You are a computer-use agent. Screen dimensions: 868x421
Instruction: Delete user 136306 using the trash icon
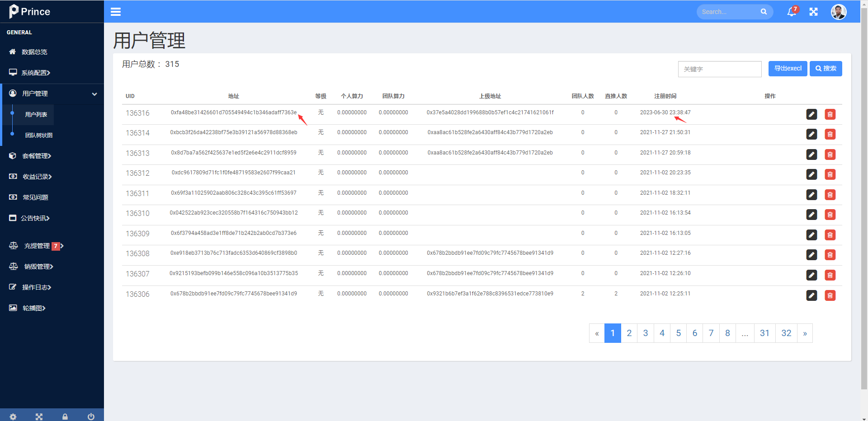click(830, 295)
